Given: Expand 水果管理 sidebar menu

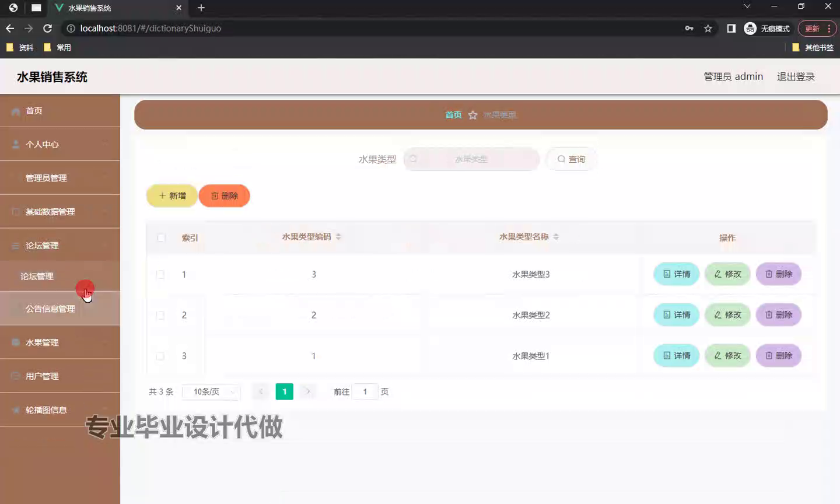Looking at the screenshot, I should point(60,342).
